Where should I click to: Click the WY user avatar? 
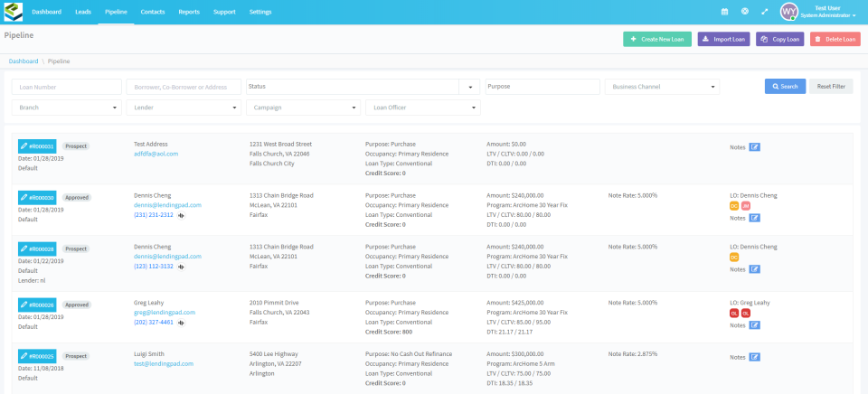pos(788,12)
